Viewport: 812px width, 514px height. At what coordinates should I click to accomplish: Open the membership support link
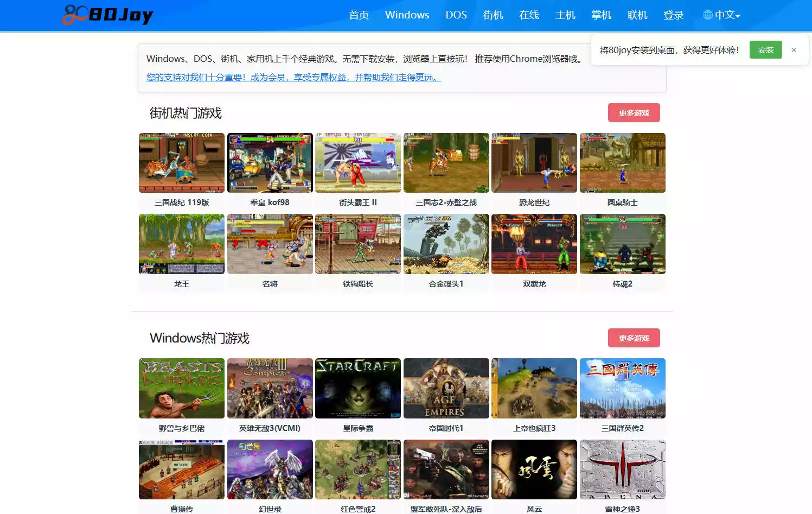tap(294, 77)
